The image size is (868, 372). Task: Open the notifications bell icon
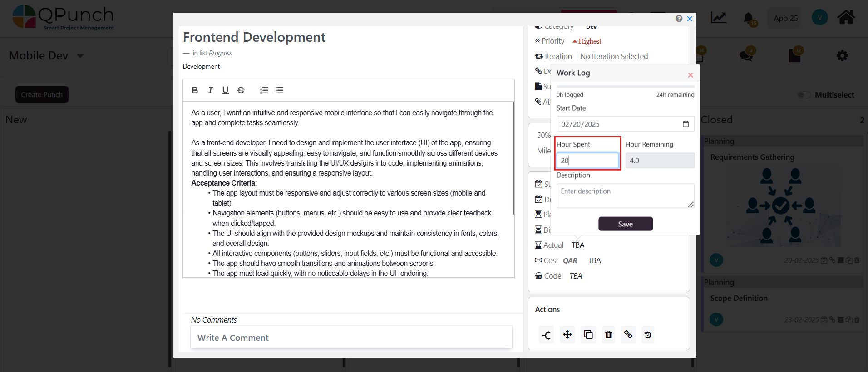pos(749,19)
